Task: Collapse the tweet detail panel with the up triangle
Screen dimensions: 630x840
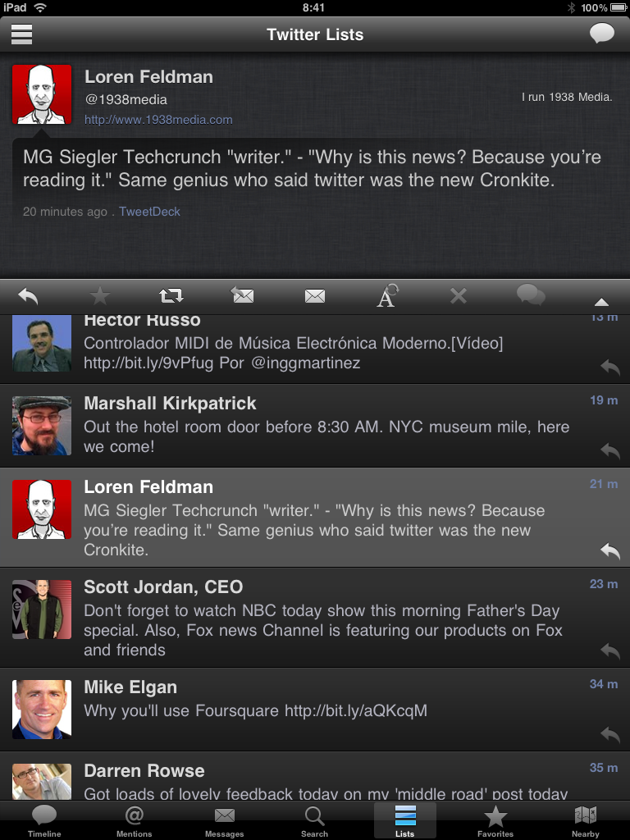Action: click(601, 302)
